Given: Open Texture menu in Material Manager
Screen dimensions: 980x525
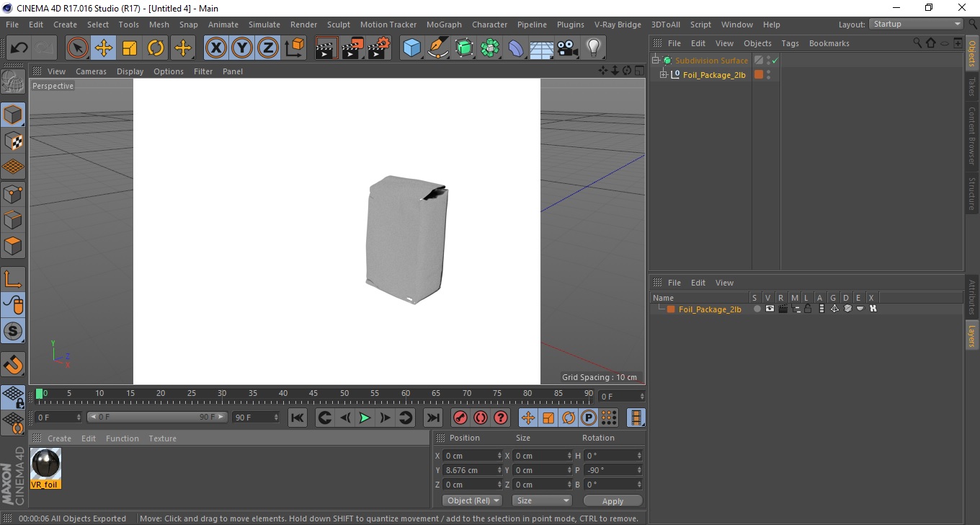Looking at the screenshot, I should pos(162,438).
